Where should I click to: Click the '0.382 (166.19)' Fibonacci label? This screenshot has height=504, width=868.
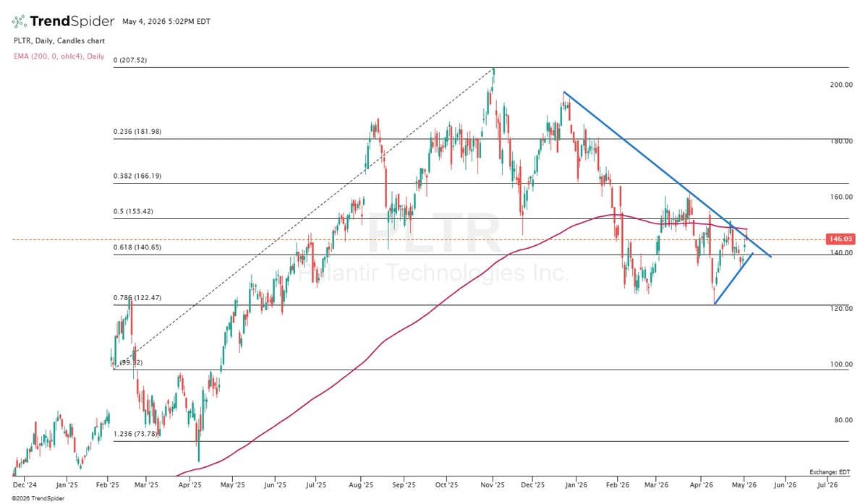[137, 176]
